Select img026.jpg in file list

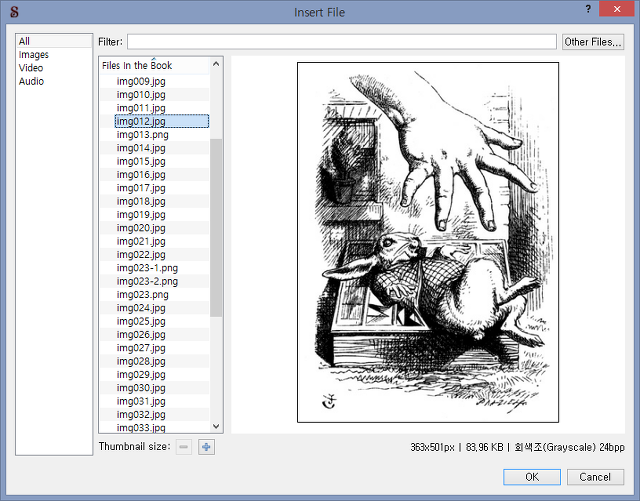click(x=141, y=335)
